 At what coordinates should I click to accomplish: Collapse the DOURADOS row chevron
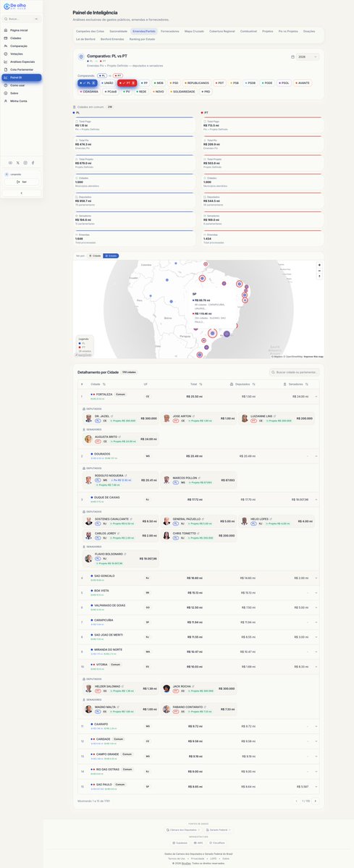(316, 455)
